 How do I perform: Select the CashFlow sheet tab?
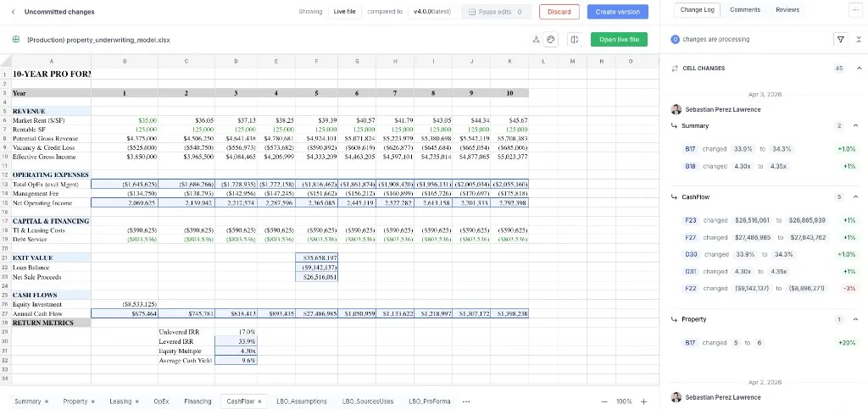(x=243, y=401)
